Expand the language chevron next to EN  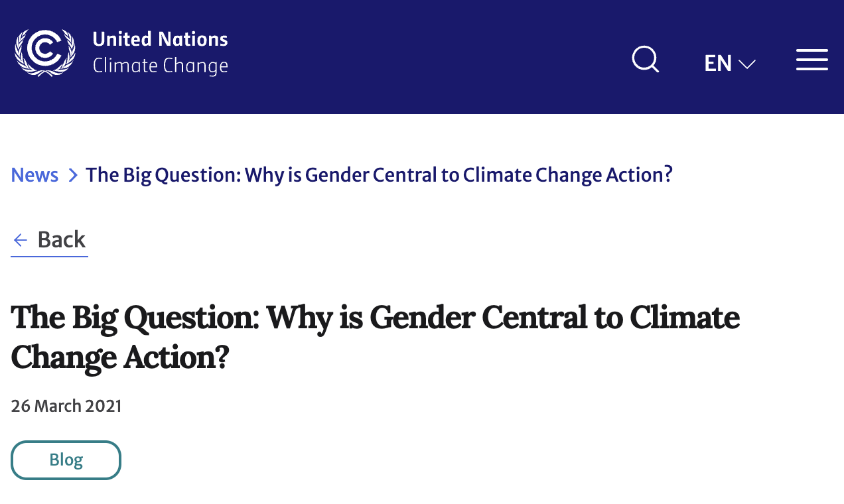pos(747,64)
